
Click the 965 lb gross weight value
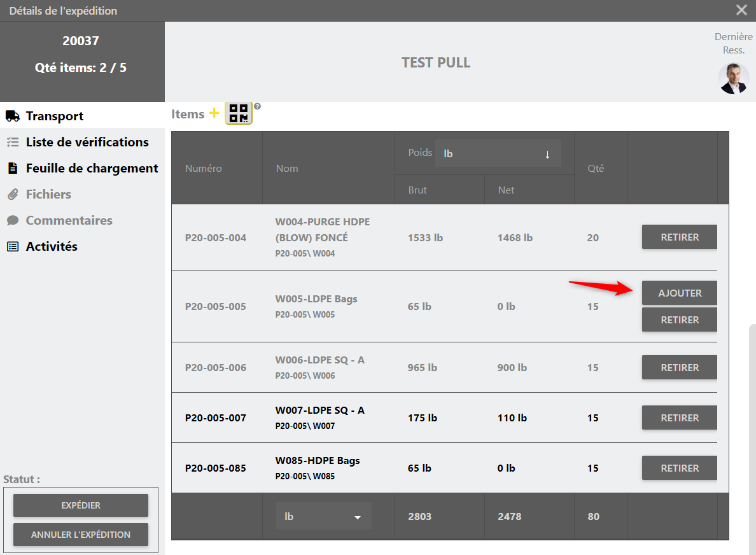point(423,367)
